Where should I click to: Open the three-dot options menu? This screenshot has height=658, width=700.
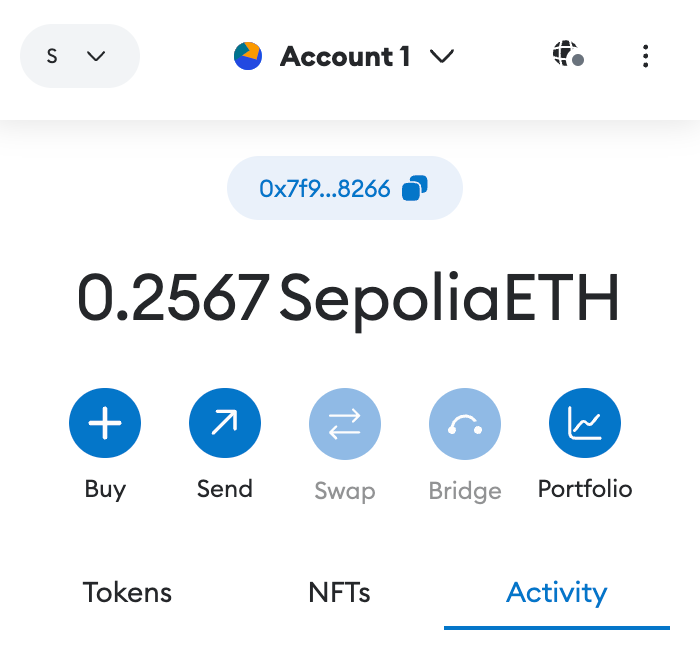click(646, 56)
